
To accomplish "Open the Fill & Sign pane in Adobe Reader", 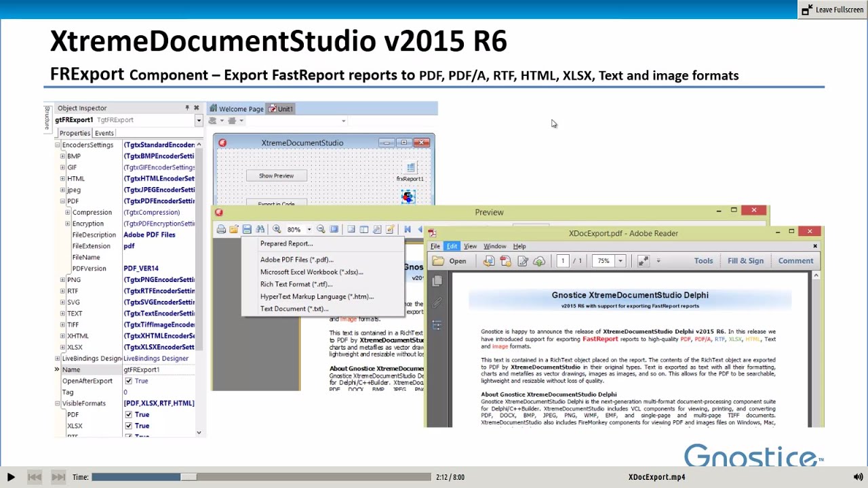I will coord(745,261).
